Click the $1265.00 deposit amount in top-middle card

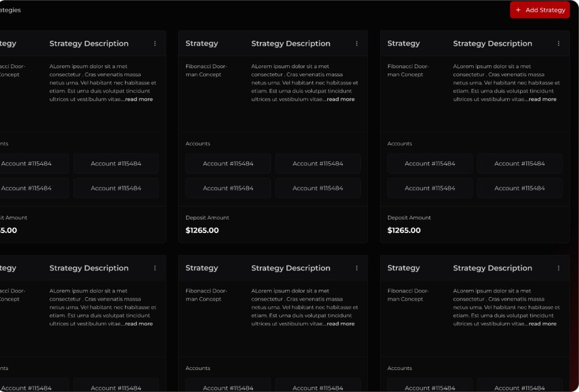[x=202, y=230]
